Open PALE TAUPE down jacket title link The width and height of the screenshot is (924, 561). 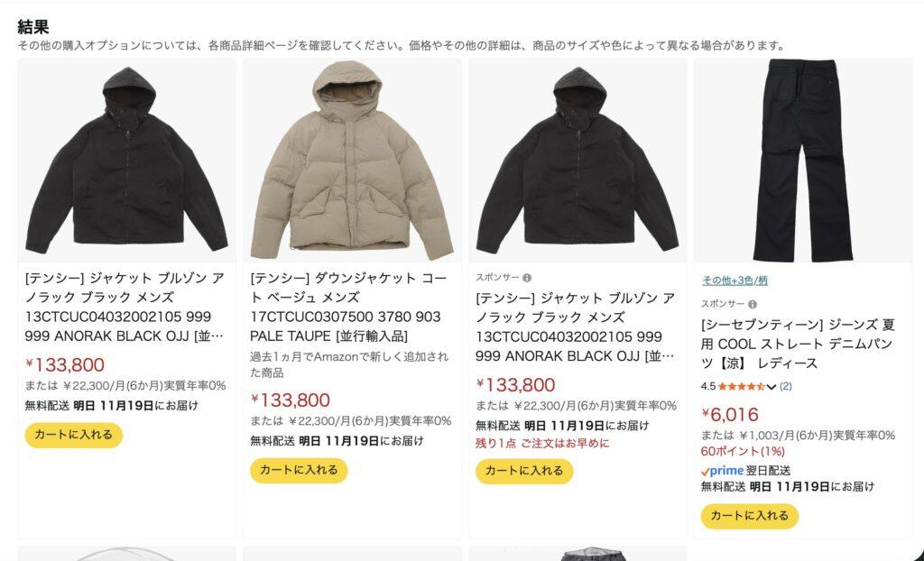tap(349, 307)
